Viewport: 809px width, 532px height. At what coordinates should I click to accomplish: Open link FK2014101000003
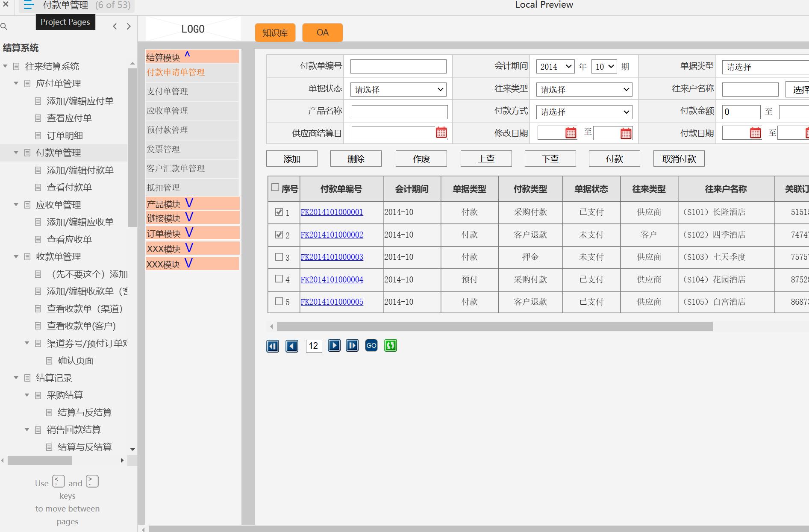[332, 257]
